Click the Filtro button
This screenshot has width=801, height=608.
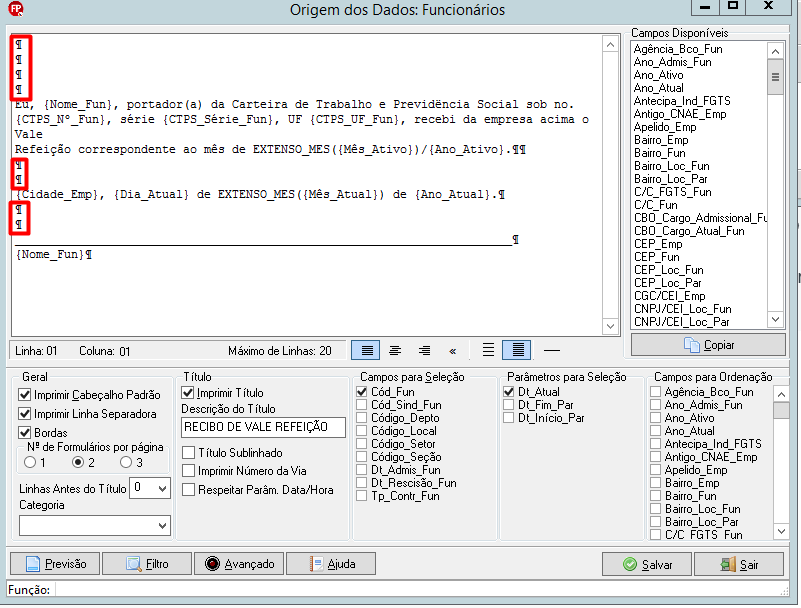point(147,564)
